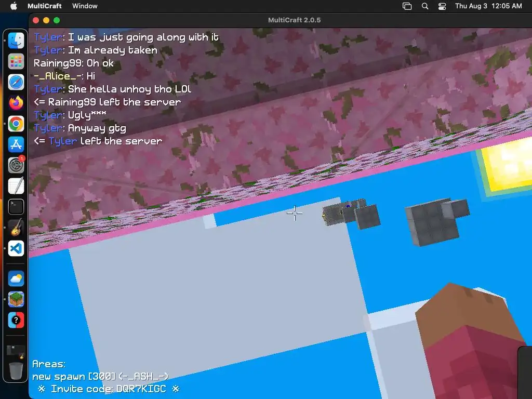Click the small floating stone blocks near crosshair

(x=351, y=214)
